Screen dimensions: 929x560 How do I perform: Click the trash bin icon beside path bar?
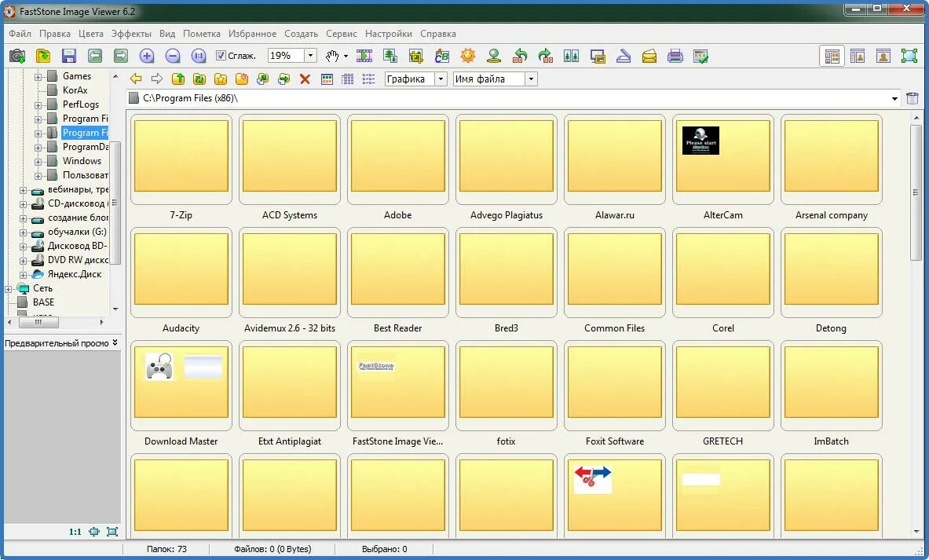[913, 98]
